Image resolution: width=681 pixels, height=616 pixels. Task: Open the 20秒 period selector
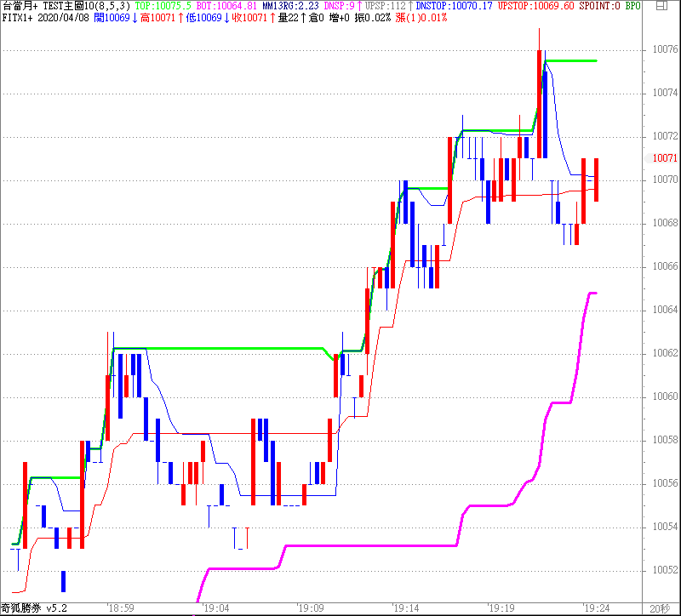(660, 608)
